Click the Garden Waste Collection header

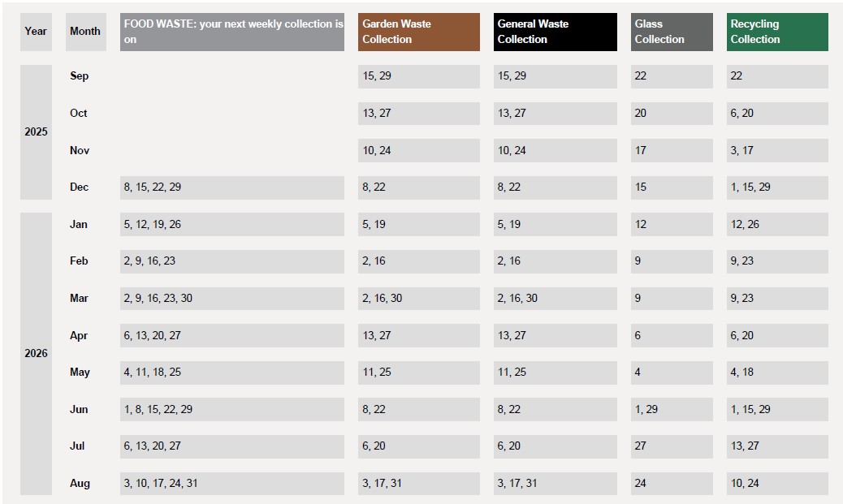click(419, 32)
